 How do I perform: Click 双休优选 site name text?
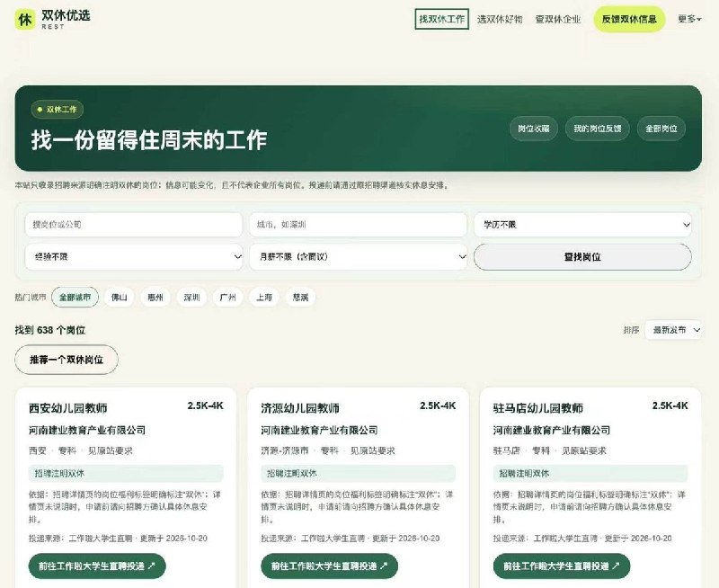[x=66, y=15]
